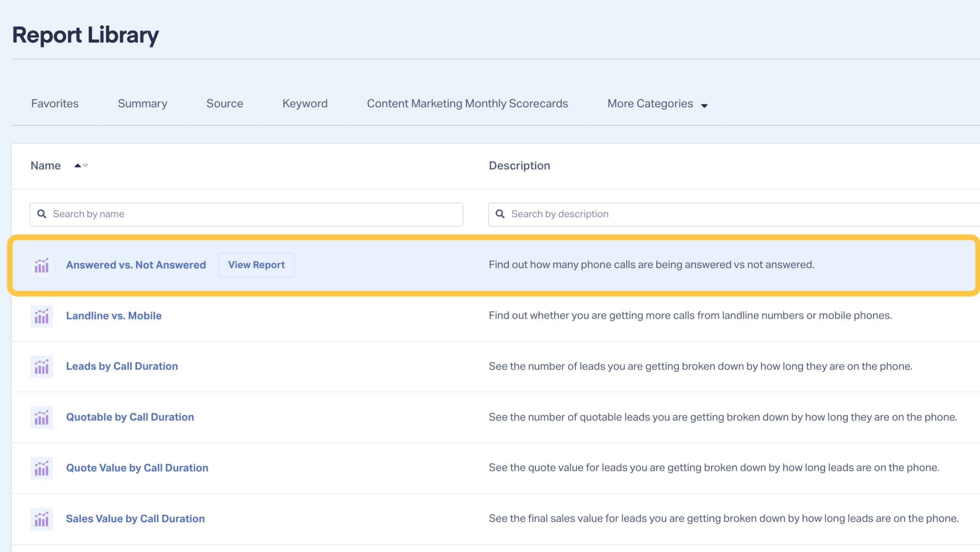The width and height of the screenshot is (980, 552).
Task: Sort reports using the Name sort arrows
Action: coord(81,165)
